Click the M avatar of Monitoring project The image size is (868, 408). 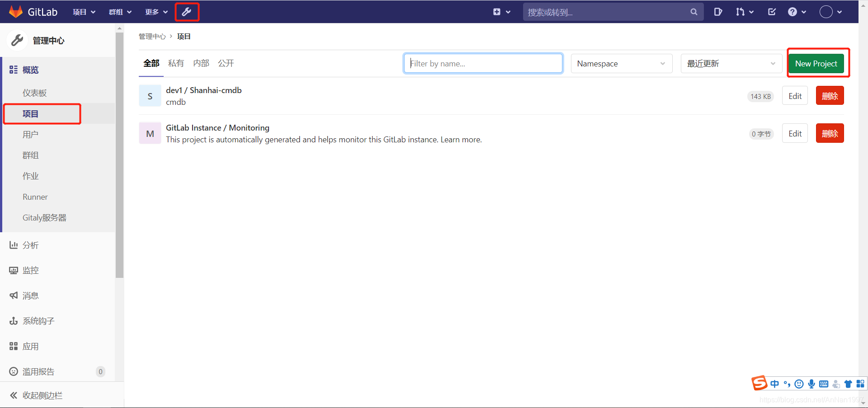coord(150,133)
